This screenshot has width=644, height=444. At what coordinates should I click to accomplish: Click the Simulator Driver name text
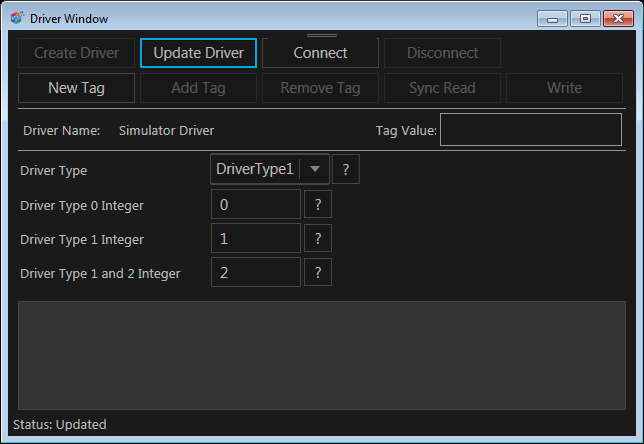(166, 131)
